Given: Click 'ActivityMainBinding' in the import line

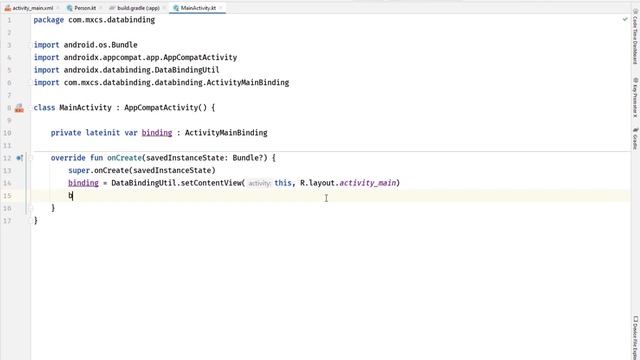Looking at the screenshot, I should pyautogui.click(x=248, y=82).
